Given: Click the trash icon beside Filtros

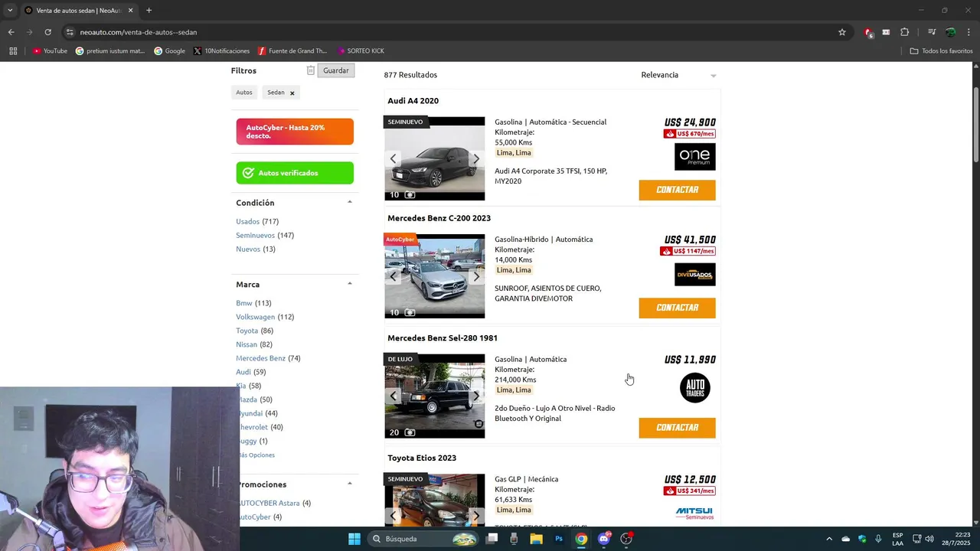Looking at the screenshot, I should pos(311,70).
